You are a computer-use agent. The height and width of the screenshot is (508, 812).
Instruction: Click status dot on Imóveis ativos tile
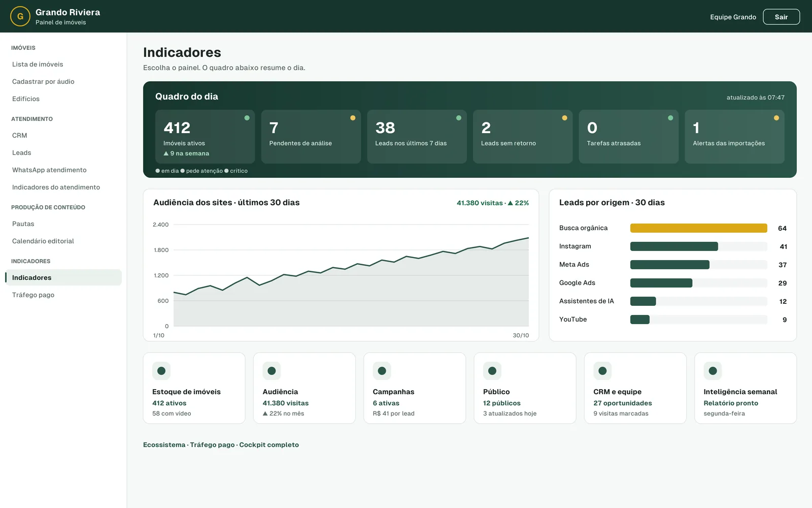click(x=247, y=118)
